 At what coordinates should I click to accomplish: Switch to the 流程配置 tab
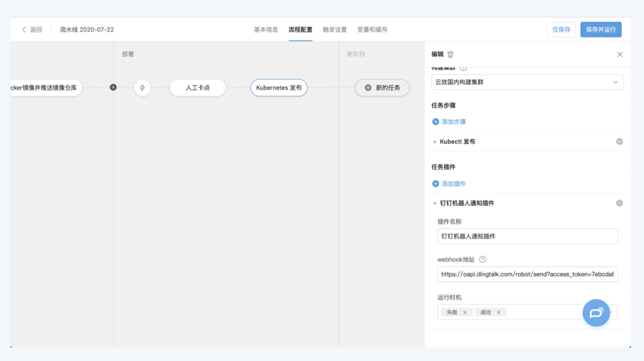click(300, 30)
